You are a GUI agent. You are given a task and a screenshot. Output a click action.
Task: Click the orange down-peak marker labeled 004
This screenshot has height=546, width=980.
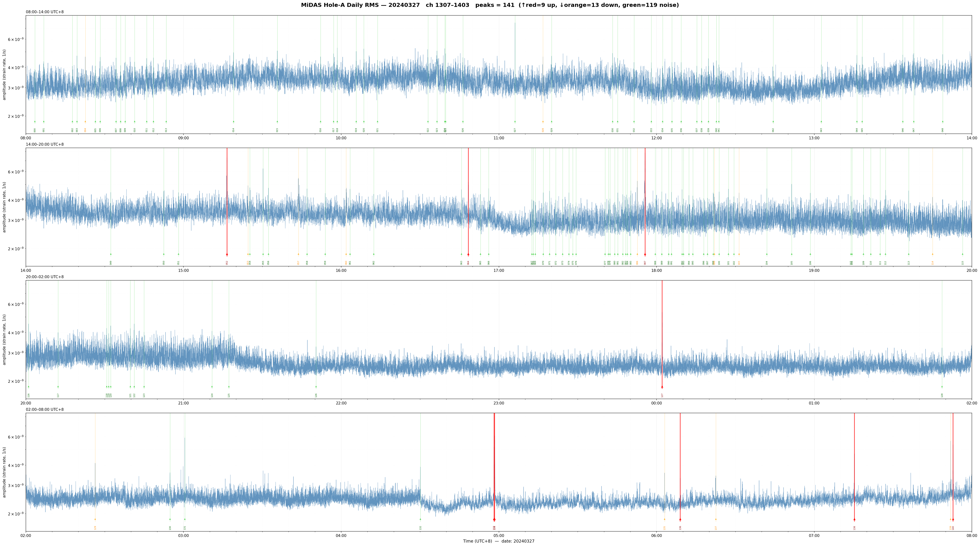[x=85, y=122]
